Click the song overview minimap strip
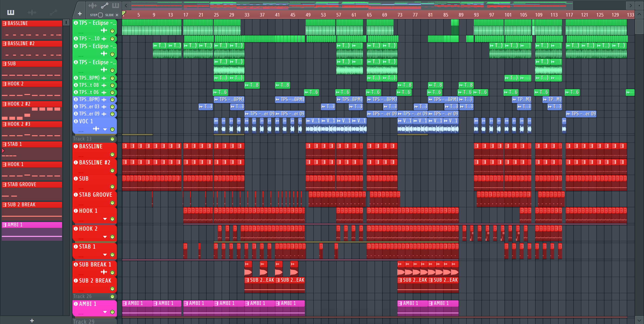The image size is (644, 324). (x=352, y=5)
